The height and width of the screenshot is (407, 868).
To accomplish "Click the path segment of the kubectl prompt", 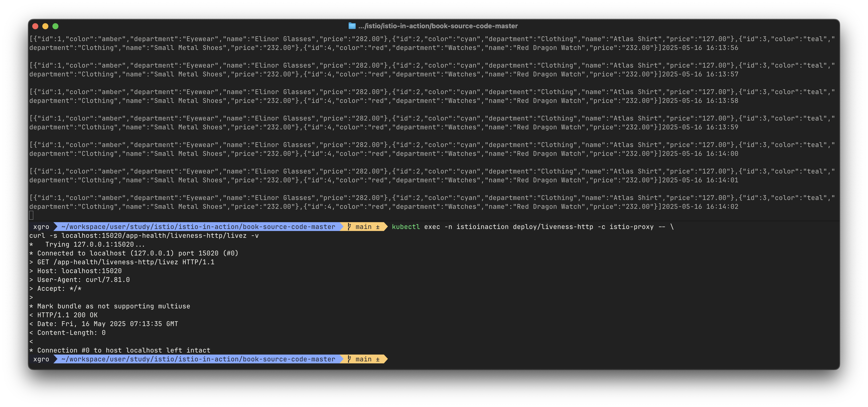I will coord(198,227).
